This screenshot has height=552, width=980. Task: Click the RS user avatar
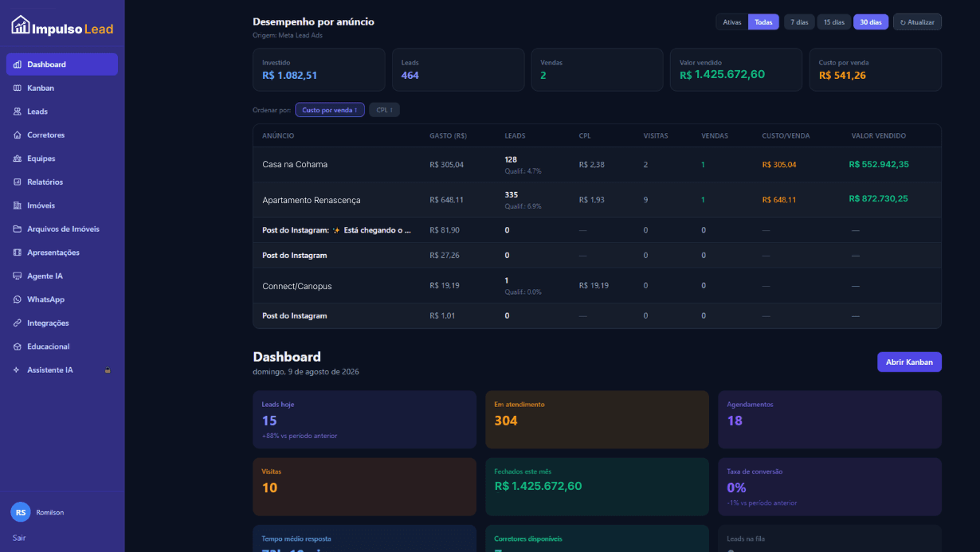[x=21, y=512]
